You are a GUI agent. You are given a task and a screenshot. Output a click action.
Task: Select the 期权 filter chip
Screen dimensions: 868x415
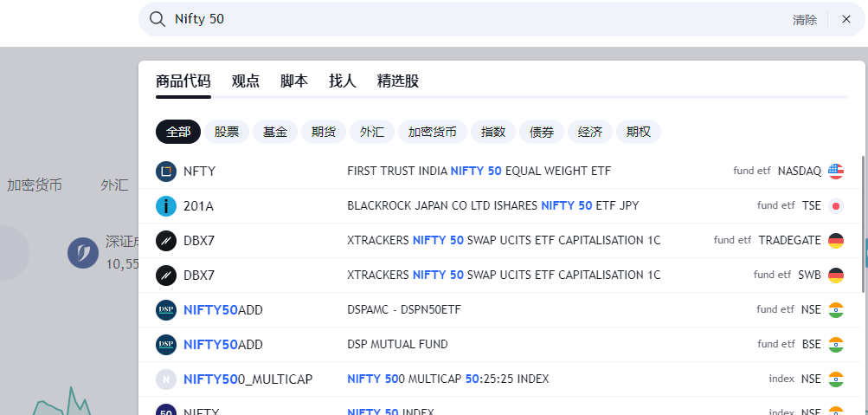click(x=639, y=132)
